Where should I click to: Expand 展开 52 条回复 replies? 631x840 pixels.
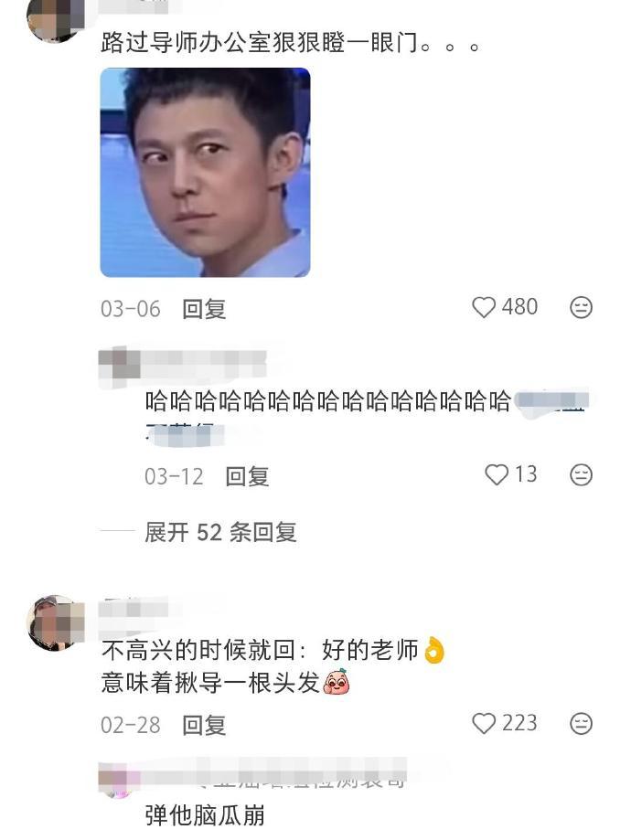coord(219,532)
